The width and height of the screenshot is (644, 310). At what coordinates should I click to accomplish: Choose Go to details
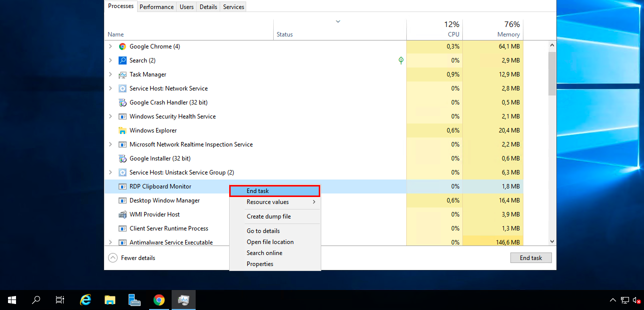point(275,231)
